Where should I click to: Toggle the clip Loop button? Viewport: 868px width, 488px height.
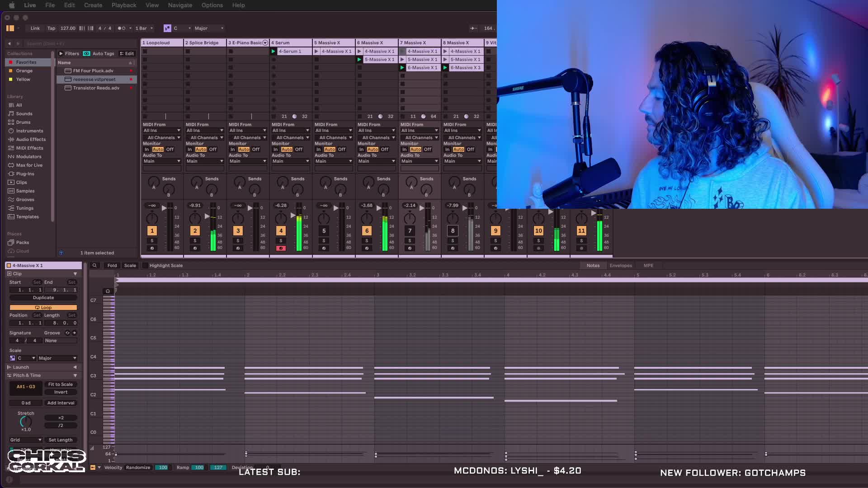(x=43, y=307)
